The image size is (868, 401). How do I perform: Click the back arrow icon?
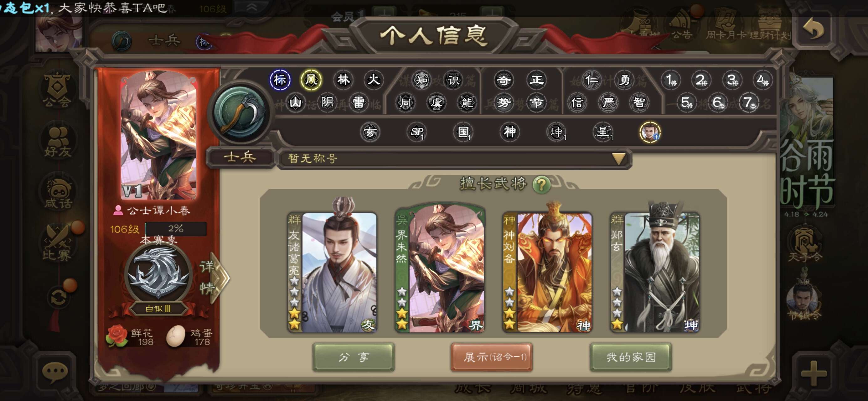(814, 29)
